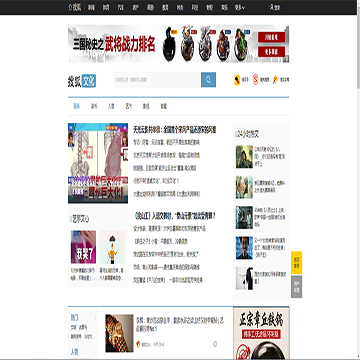The width and height of the screenshot is (360, 360).
Task: Open the stomach illustration featured image
Action: [x=98, y=163]
